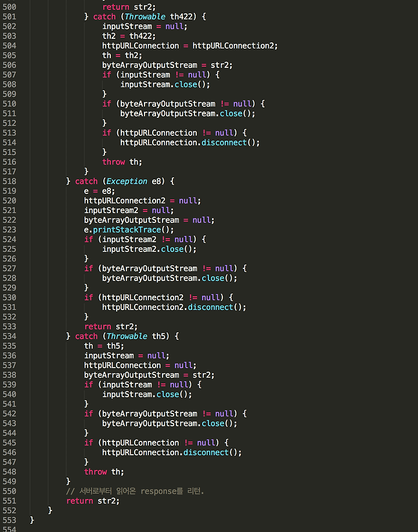This screenshot has width=418, height=532.
Task: Click "if (inputStream2 != null)" condition
Action: (145, 239)
